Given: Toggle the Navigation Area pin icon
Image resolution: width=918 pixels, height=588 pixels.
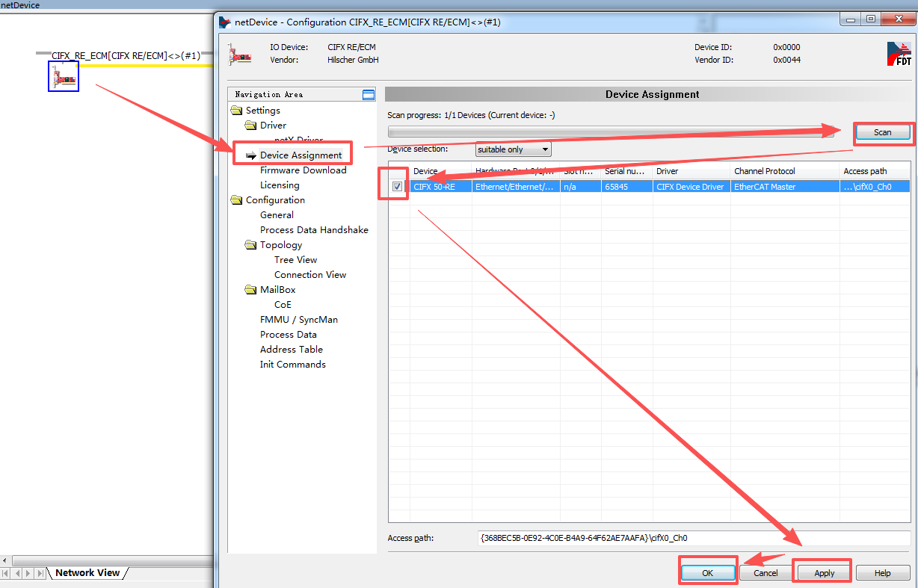Looking at the screenshot, I should point(368,95).
